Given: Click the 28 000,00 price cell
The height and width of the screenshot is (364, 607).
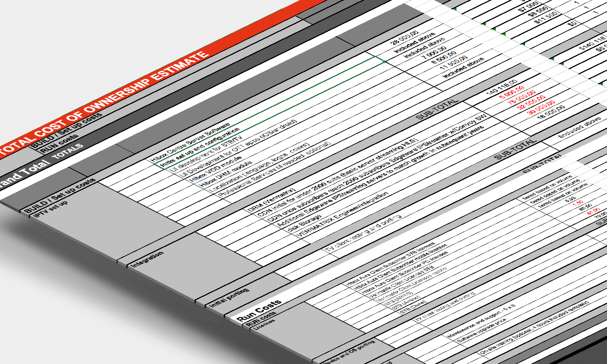Looking at the screenshot, I should [404, 37].
